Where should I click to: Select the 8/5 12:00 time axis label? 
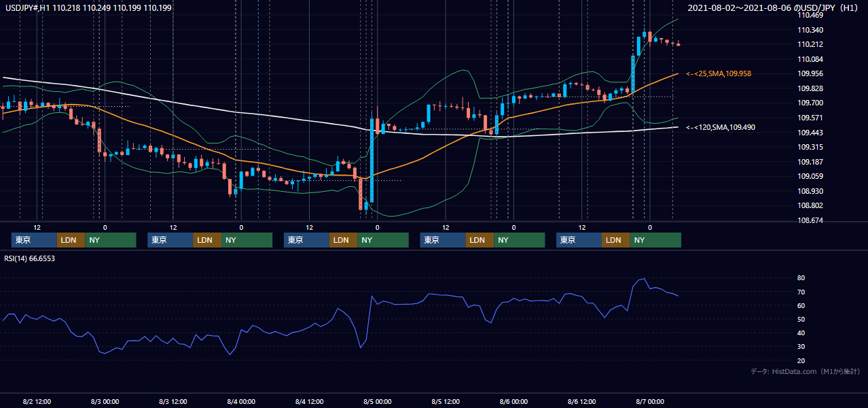click(x=446, y=401)
